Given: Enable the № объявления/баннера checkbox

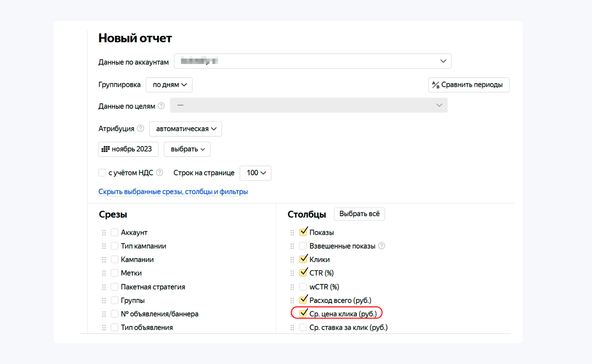Looking at the screenshot, I should point(115,314).
